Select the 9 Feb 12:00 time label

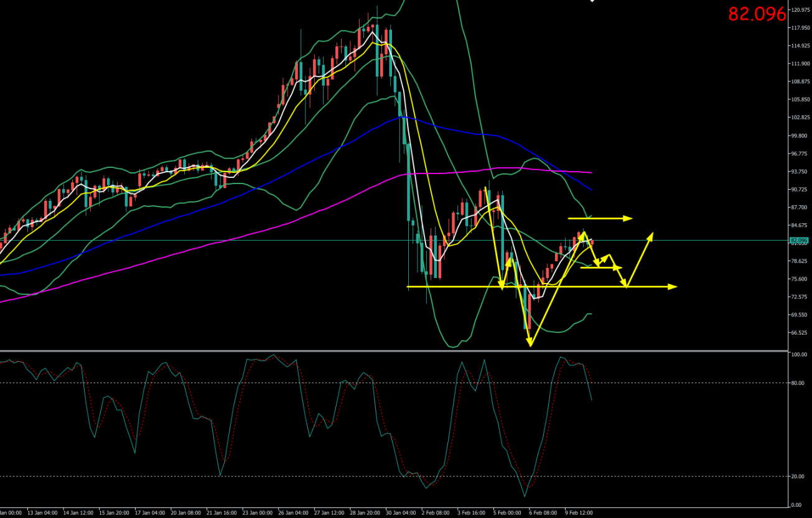click(x=579, y=513)
